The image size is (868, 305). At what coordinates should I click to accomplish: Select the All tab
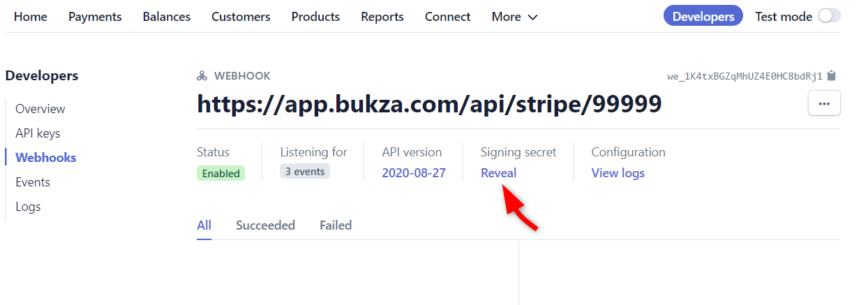coord(204,225)
